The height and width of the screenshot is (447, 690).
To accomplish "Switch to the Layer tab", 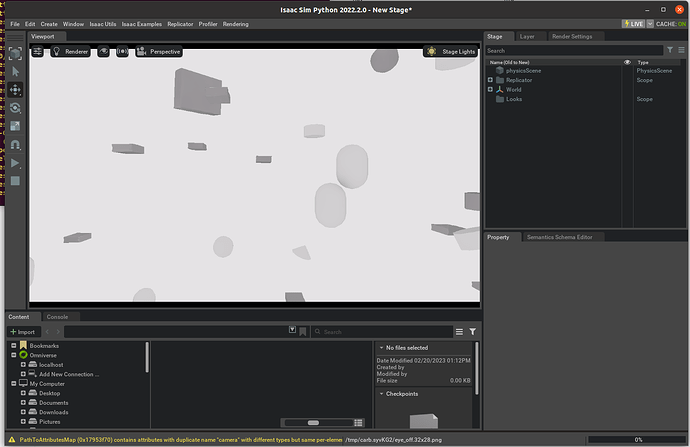I will pyautogui.click(x=527, y=37).
